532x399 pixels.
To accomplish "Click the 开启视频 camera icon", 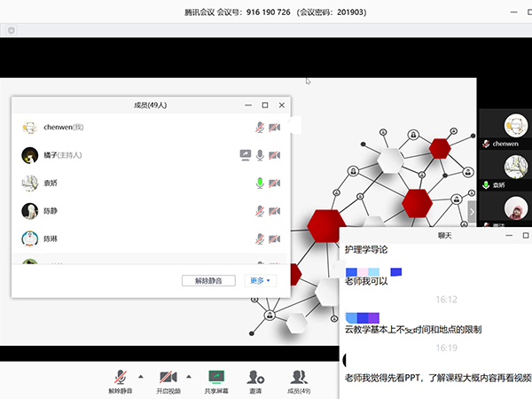I will 166,377.
